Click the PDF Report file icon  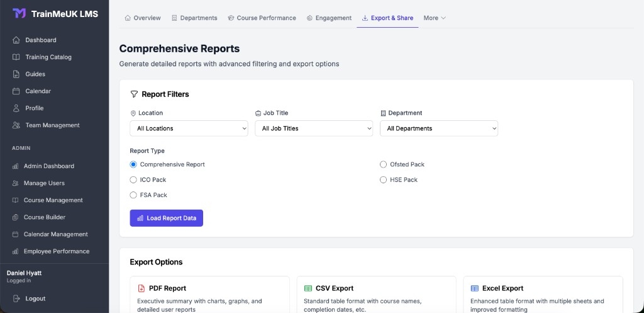(x=142, y=288)
